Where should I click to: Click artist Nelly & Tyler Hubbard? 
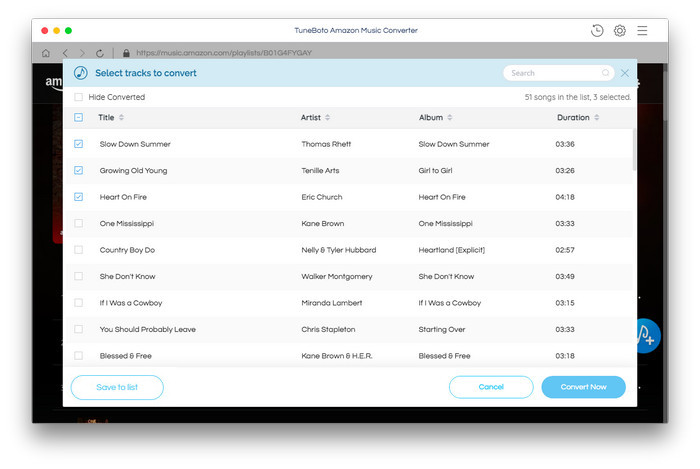(339, 250)
